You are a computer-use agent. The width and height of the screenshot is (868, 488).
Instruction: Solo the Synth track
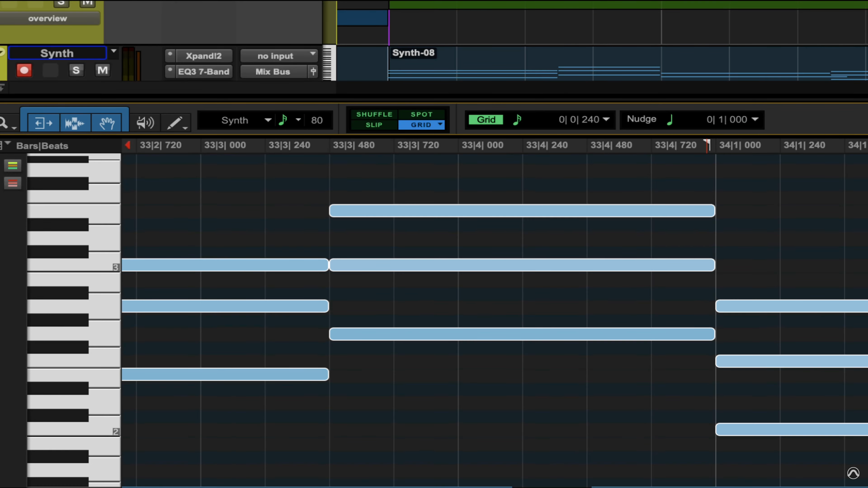click(76, 70)
